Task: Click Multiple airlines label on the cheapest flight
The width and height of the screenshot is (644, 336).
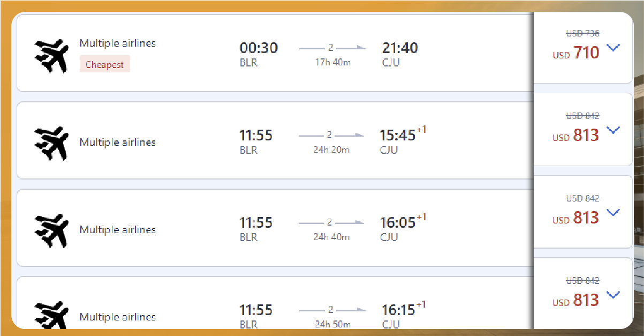Action: [x=118, y=43]
